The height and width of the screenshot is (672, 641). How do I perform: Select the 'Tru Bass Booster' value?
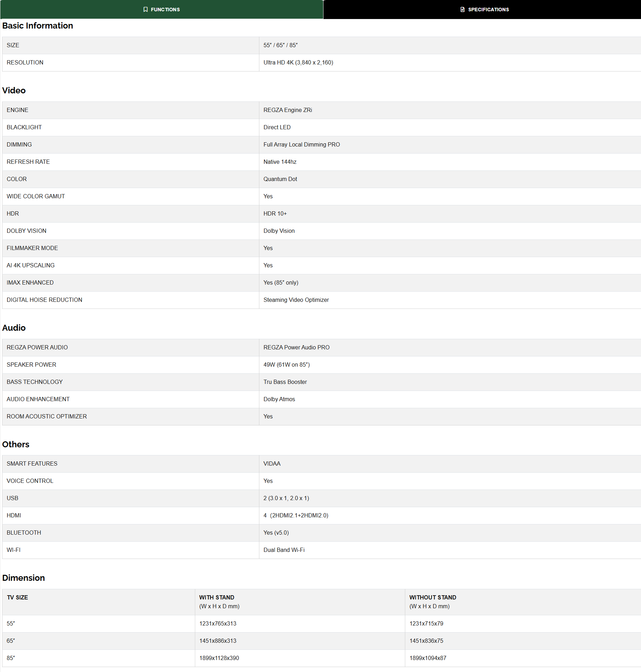click(285, 382)
